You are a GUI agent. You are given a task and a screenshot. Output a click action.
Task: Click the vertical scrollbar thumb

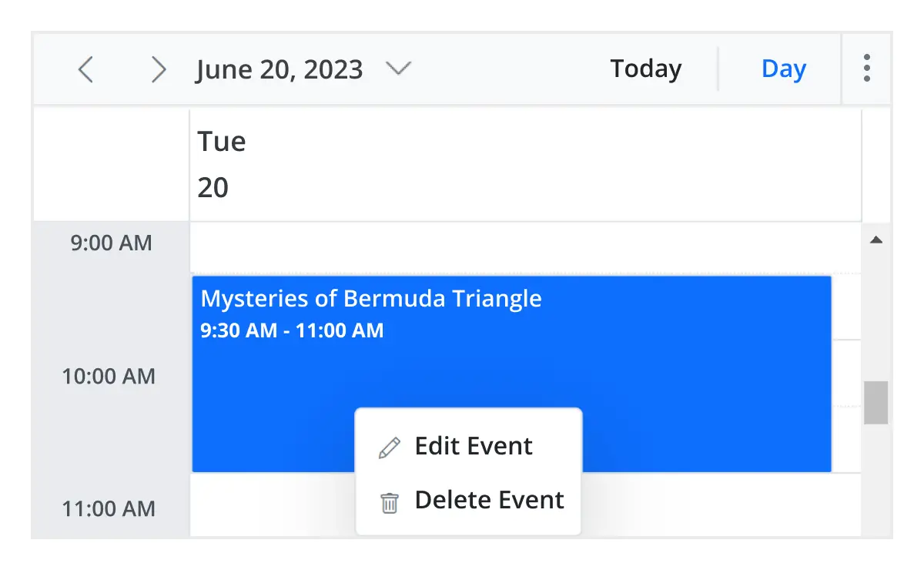coord(877,401)
